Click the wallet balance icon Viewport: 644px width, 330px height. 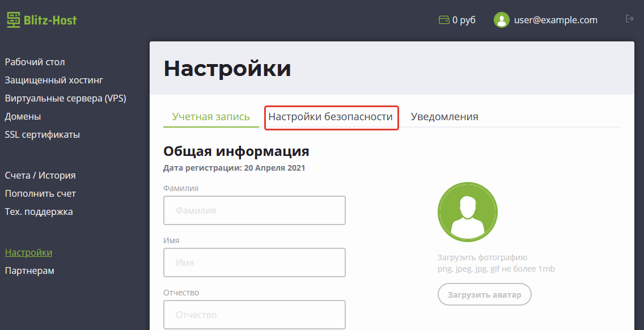click(x=444, y=20)
